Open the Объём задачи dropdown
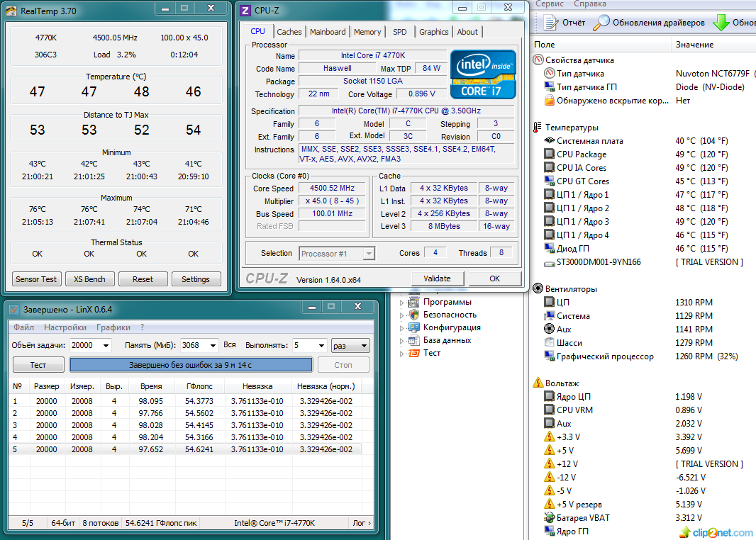The height and width of the screenshot is (540, 756). point(106,346)
